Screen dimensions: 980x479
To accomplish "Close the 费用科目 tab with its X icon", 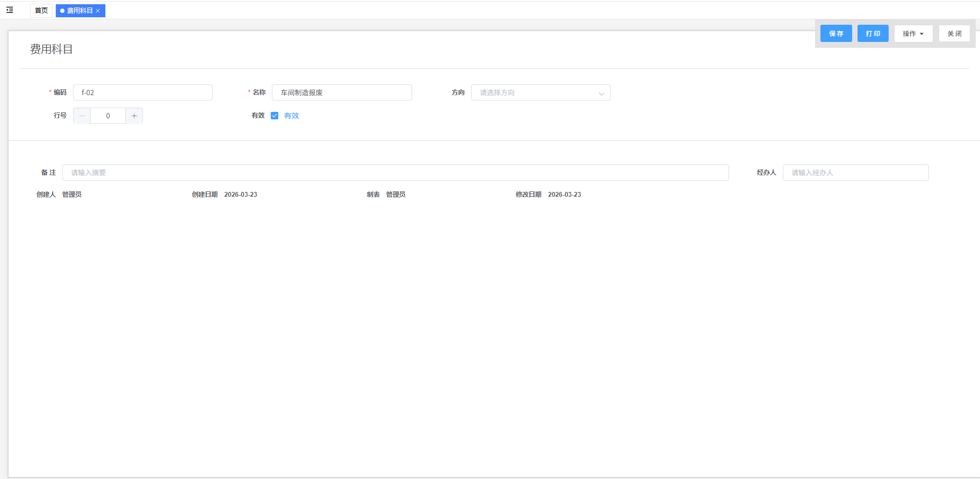I will pos(98,11).
